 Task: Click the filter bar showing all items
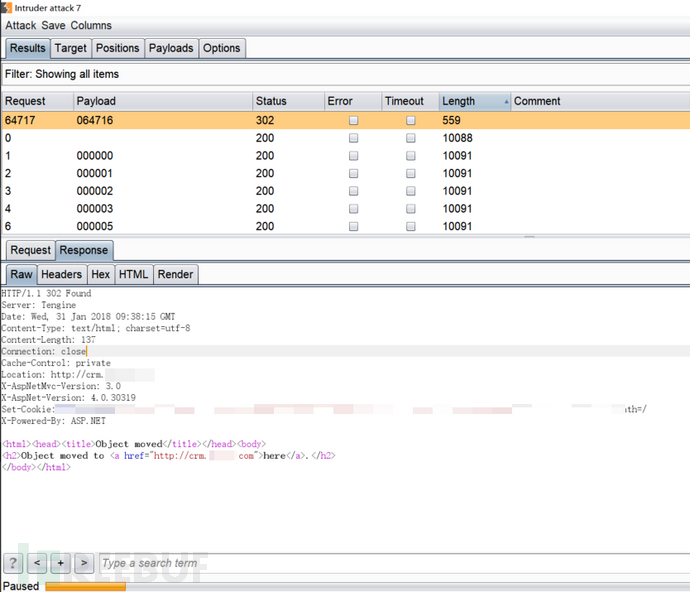[345, 74]
